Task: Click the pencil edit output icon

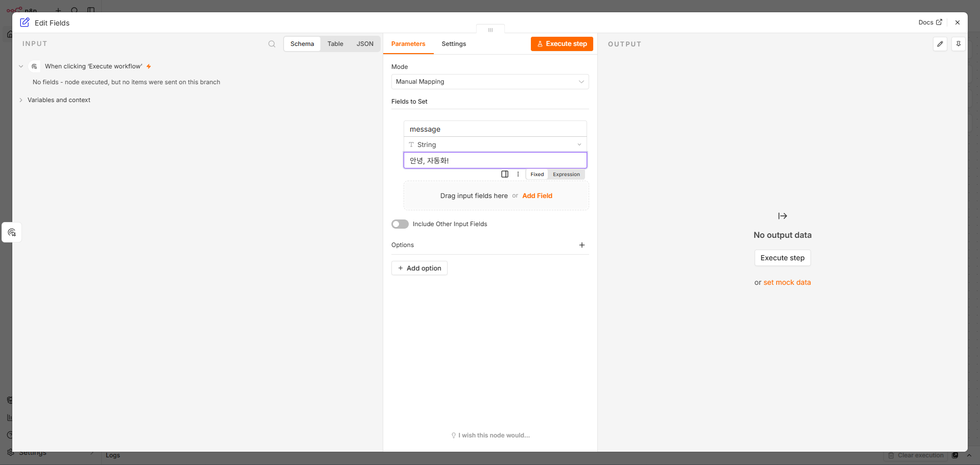Action: 940,44
